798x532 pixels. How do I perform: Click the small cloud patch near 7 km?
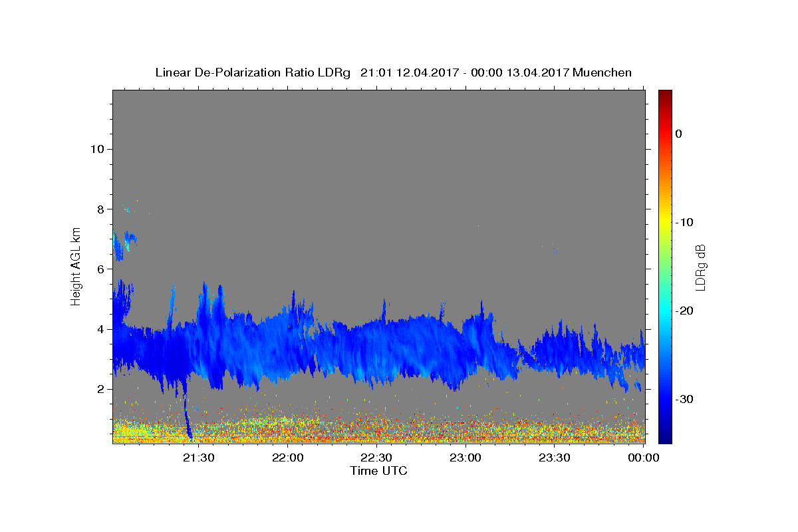pyautogui.click(x=124, y=243)
